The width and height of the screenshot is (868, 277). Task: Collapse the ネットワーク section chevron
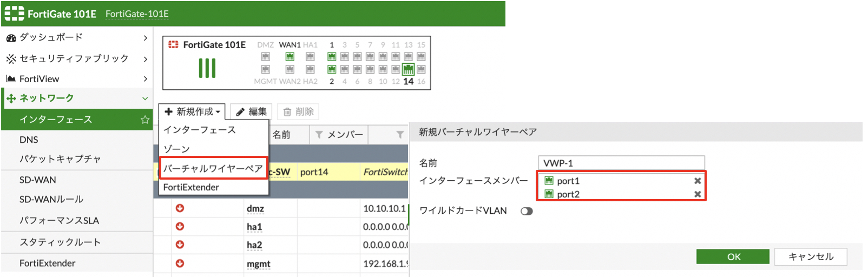[x=145, y=98]
